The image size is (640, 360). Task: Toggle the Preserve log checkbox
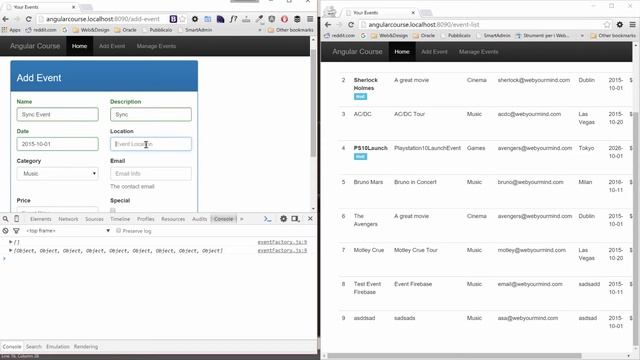pos(118,231)
